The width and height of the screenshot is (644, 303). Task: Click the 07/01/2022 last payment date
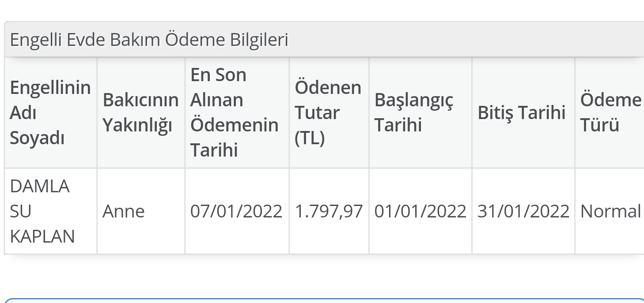pos(236,212)
